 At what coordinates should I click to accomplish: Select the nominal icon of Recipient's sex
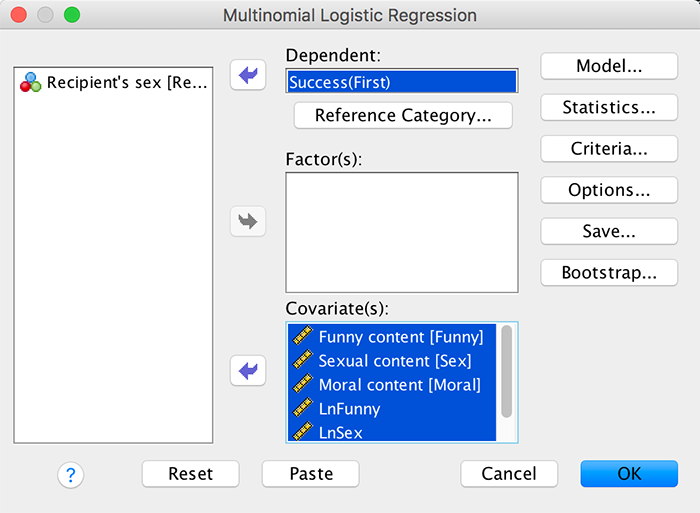(31, 83)
